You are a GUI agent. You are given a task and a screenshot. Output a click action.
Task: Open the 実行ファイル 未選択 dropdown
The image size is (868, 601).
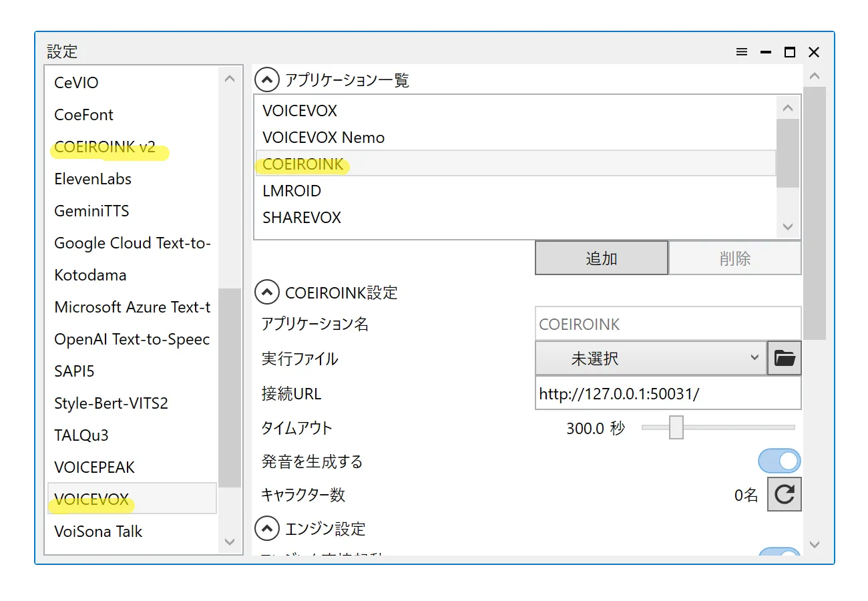(x=651, y=359)
